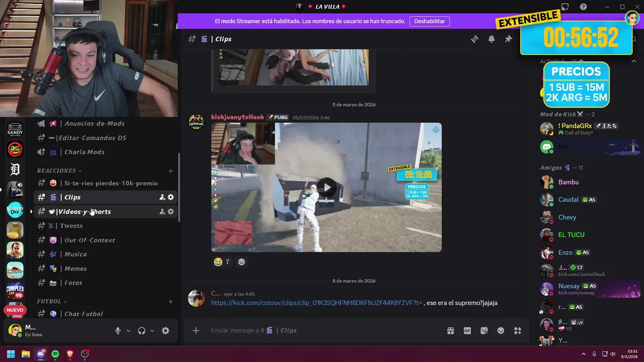
Task: Open the GIF picker
Action: pos(467,330)
